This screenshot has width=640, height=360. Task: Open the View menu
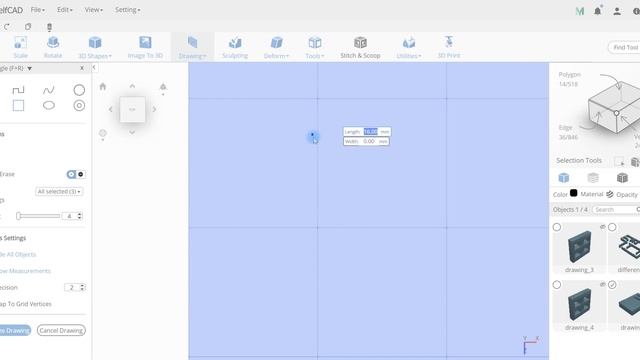(93, 9)
